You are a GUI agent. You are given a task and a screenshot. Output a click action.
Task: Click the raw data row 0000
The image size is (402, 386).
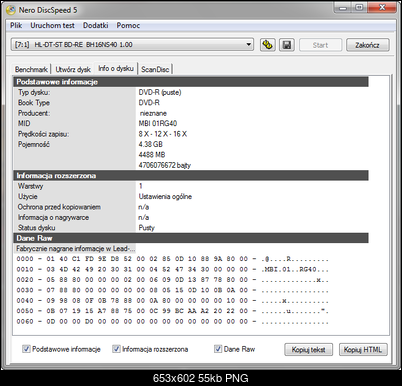click(x=172, y=259)
